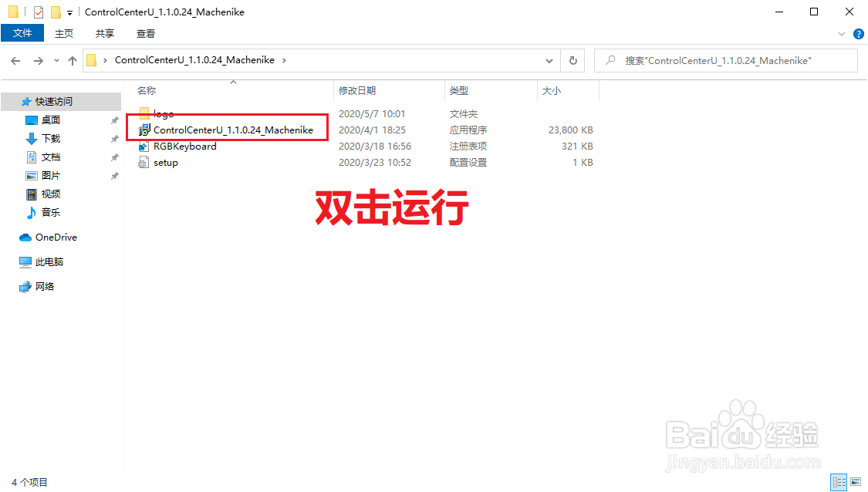This screenshot has width=868, height=492.
Task: Click ControlCenterU_1.1.0.24_Machenike breadcrumb in address bar
Action: tap(194, 60)
